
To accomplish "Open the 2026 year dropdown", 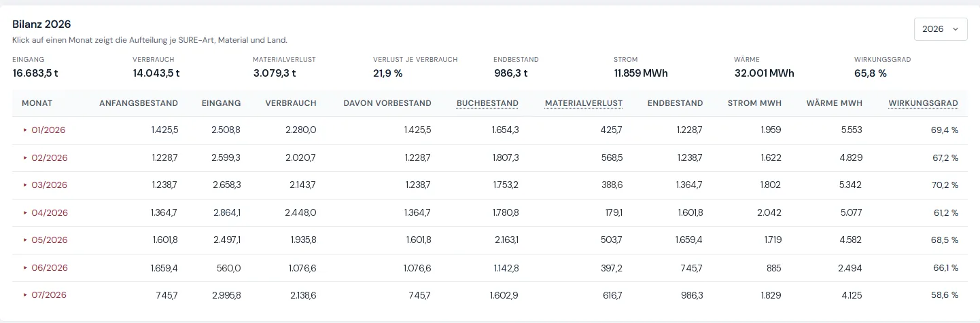I will coord(941,29).
